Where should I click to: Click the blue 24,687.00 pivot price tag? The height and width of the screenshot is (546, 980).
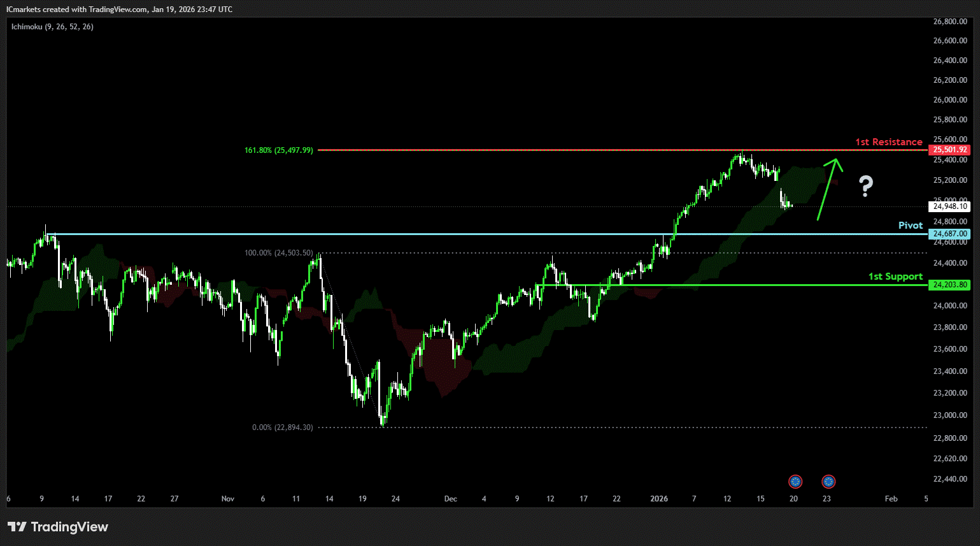(949, 234)
